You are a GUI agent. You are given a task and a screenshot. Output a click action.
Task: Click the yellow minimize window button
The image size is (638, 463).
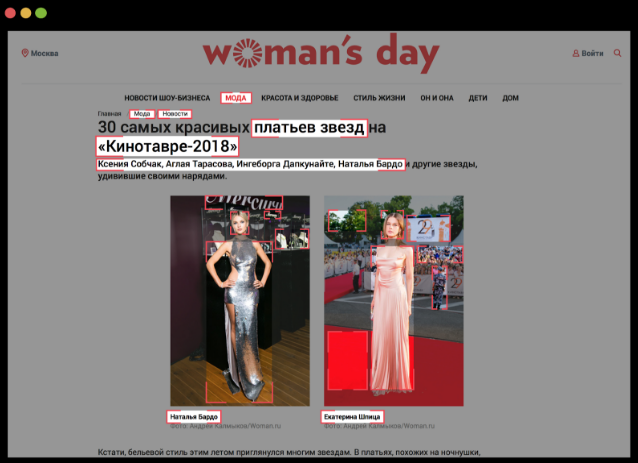(x=27, y=14)
